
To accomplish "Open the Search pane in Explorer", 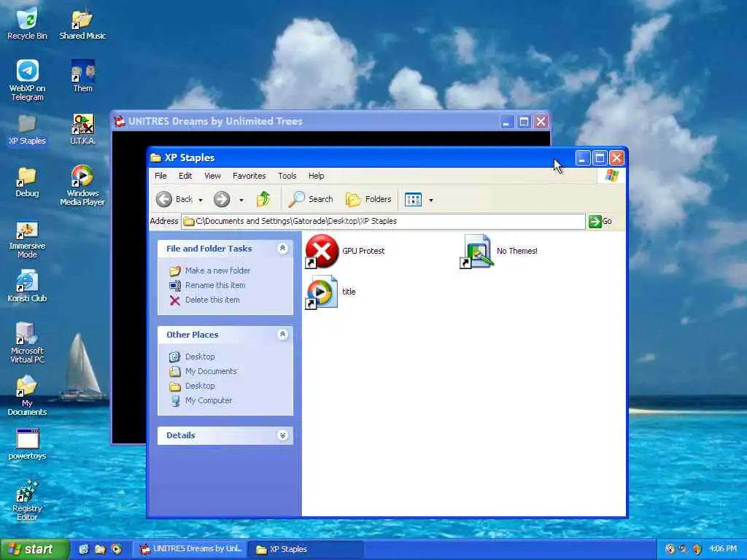I will point(311,199).
